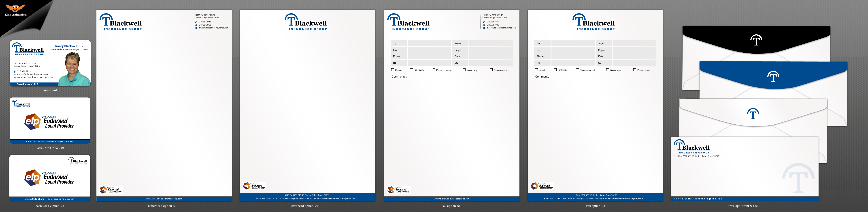
Task: Check Please recycle on Fax option_02
Action: 634,70
